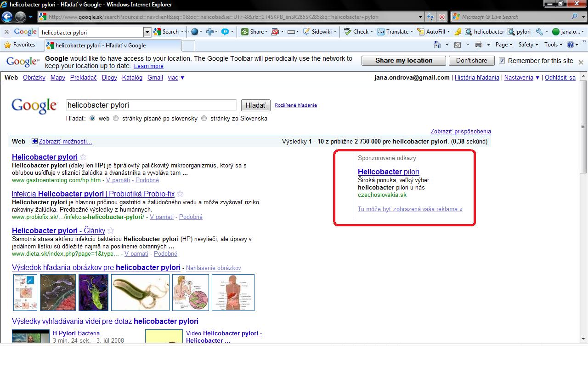Open the Favorites star button
588x368 pixels.
point(20,45)
